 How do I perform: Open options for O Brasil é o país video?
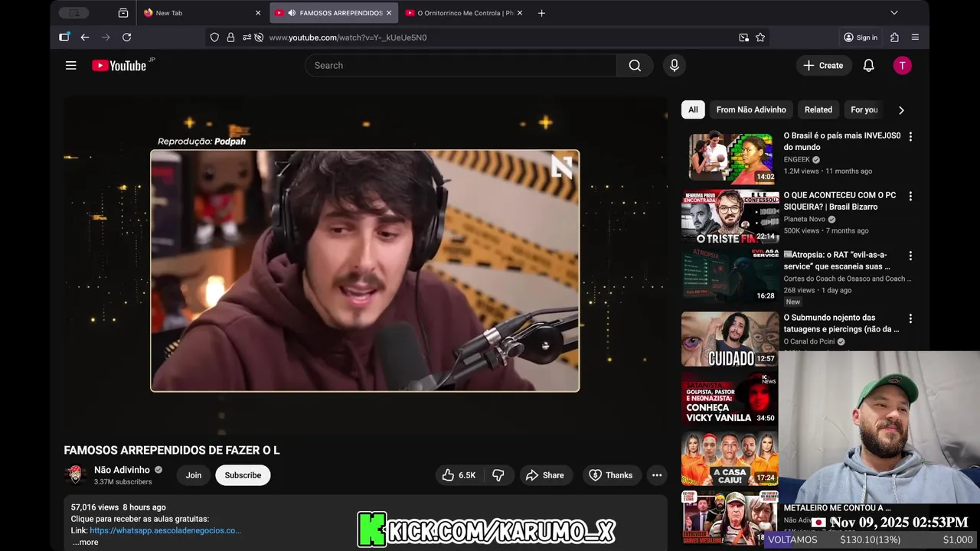point(910,136)
